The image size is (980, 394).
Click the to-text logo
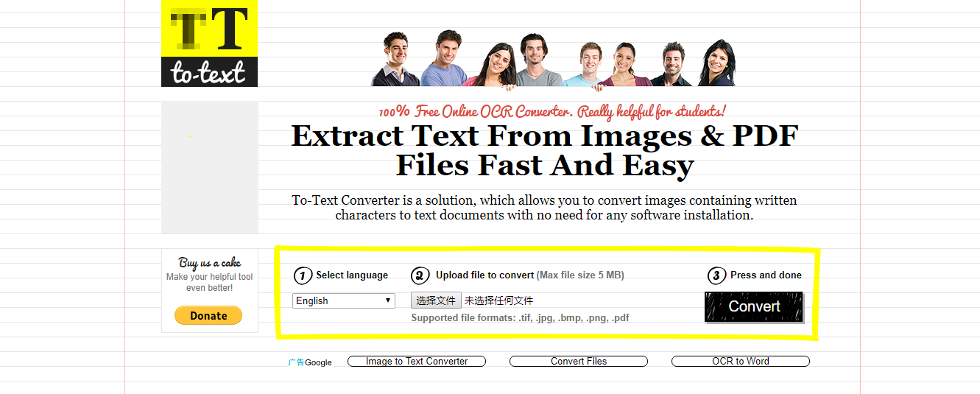(x=209, y=43)
